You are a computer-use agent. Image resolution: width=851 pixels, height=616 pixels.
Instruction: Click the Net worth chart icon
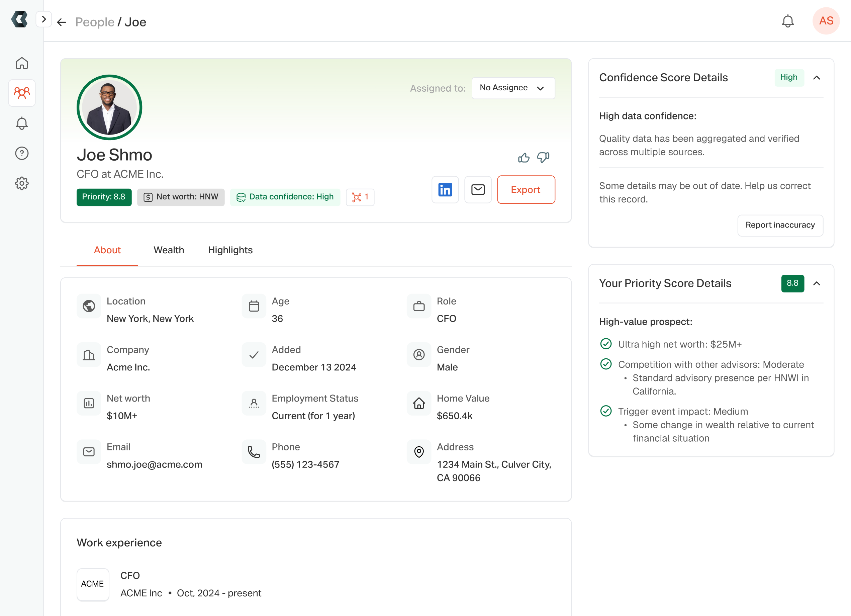click(x=89, y=404)
